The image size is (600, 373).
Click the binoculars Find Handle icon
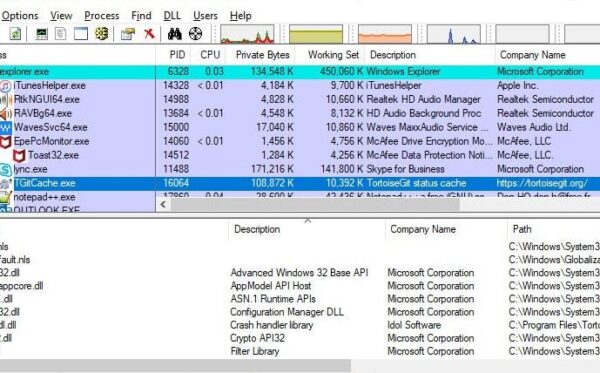click(174, 34)
